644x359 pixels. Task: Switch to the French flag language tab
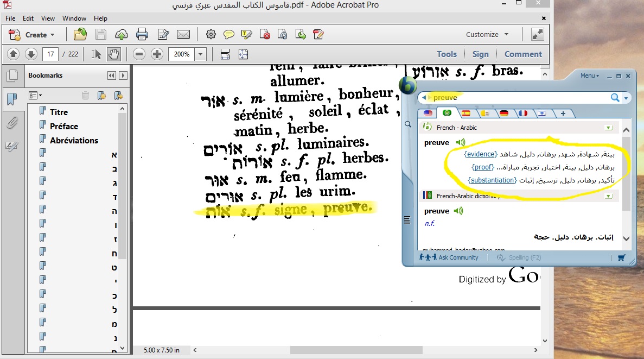point(522,114)
